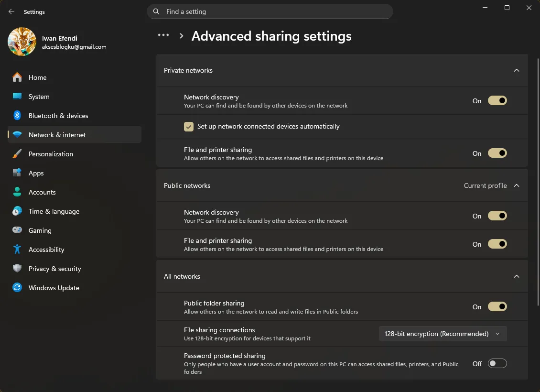Open the Privacy & security shield icon
This screenshot has width=540, height=392.
click(x=16, y=269)
